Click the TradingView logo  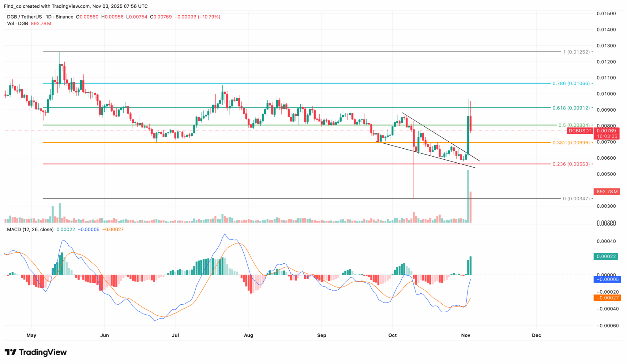pyautogui.click(x=35, y=352)
